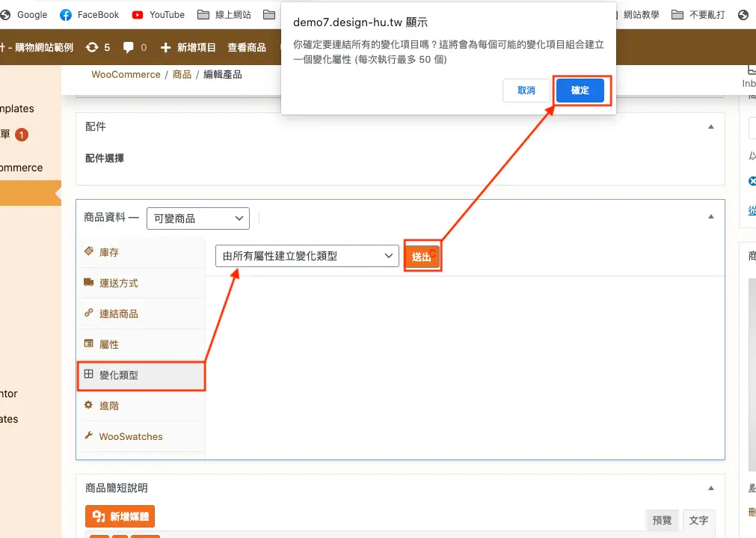Dismiss the dialog with 取消

526,91
